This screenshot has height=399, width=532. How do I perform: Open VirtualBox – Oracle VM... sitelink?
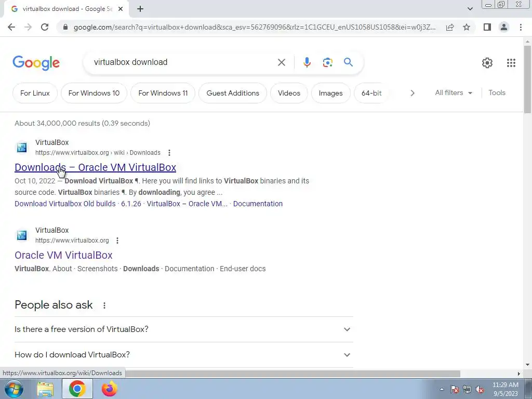[187, 204]
